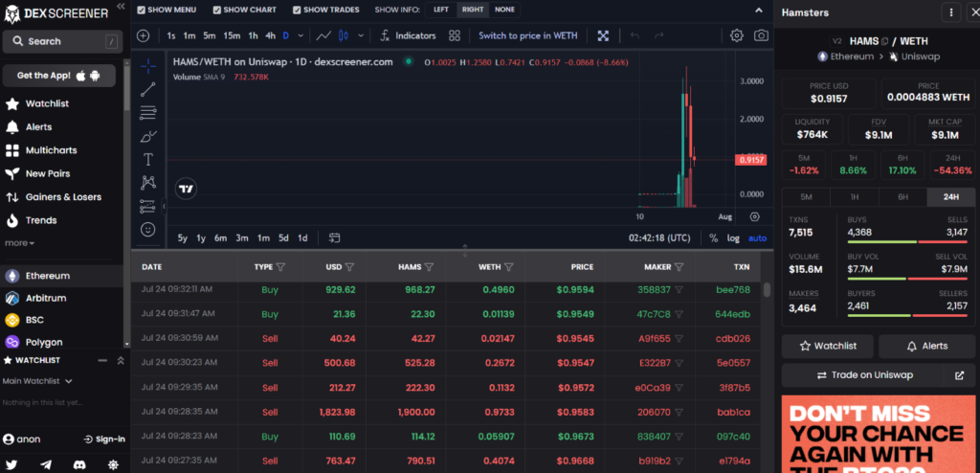Click the Search input field
This screenshot has width=980, height=473.
[x=61, y=41]
